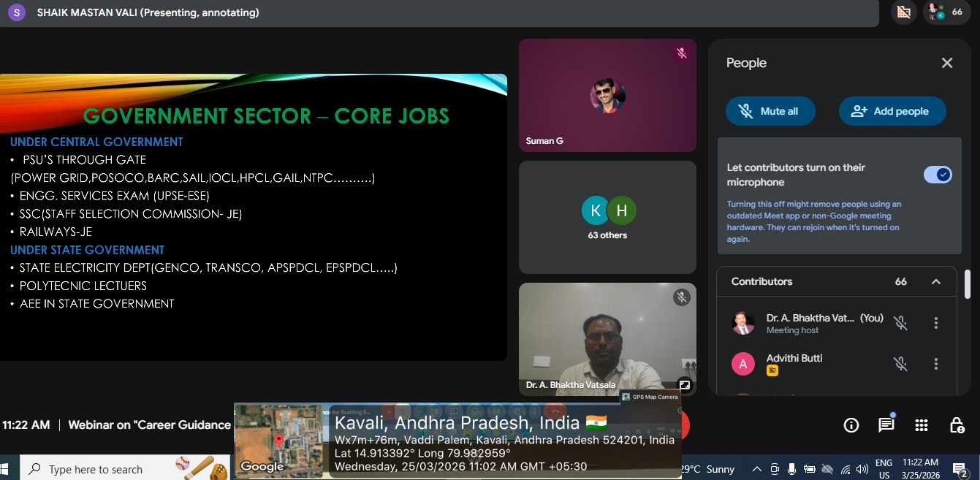980x480 pixels.
Task: Open Windows notification center with 2 notifications
Action: click(x=961, y=469)
